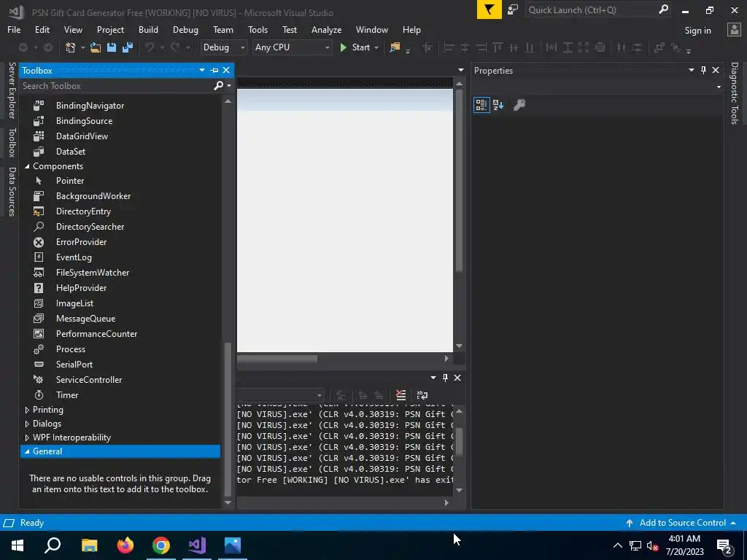The width and height of the screenshot is (747, 560).
Task: Select Alphabetical sort in Properties panel
Action: click(498, 105)
